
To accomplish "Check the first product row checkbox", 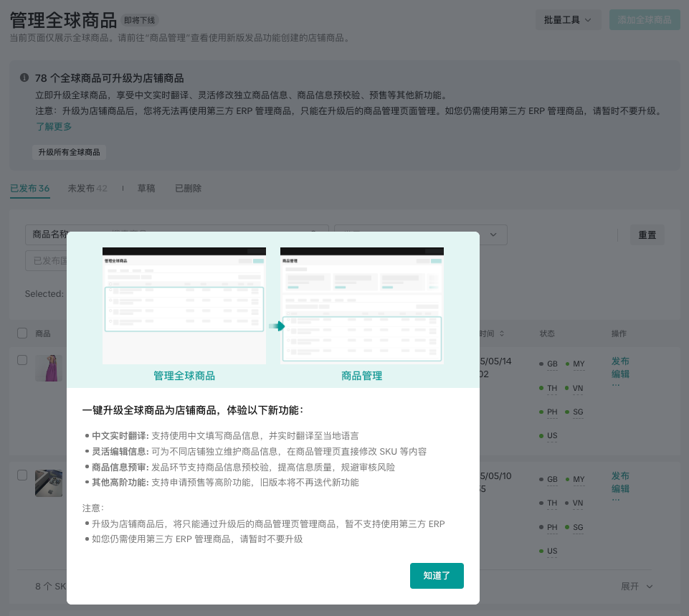I will click(x=22, y=360).
